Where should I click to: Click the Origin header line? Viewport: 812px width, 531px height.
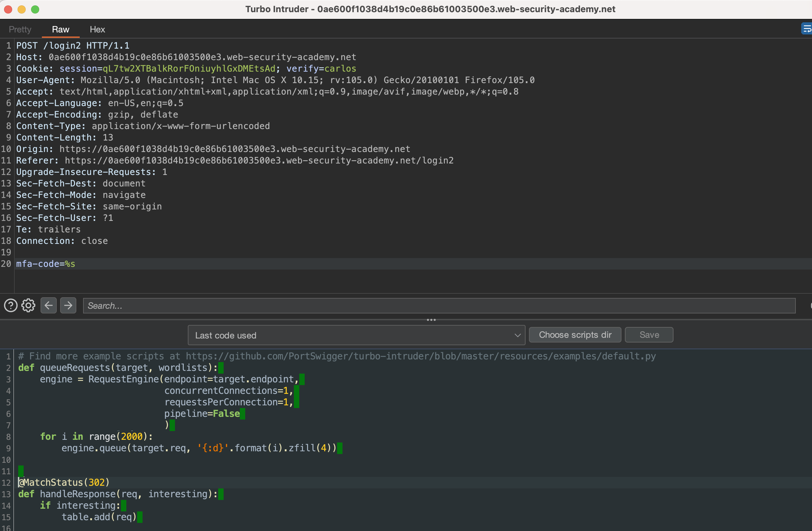(x=213, y=149)
